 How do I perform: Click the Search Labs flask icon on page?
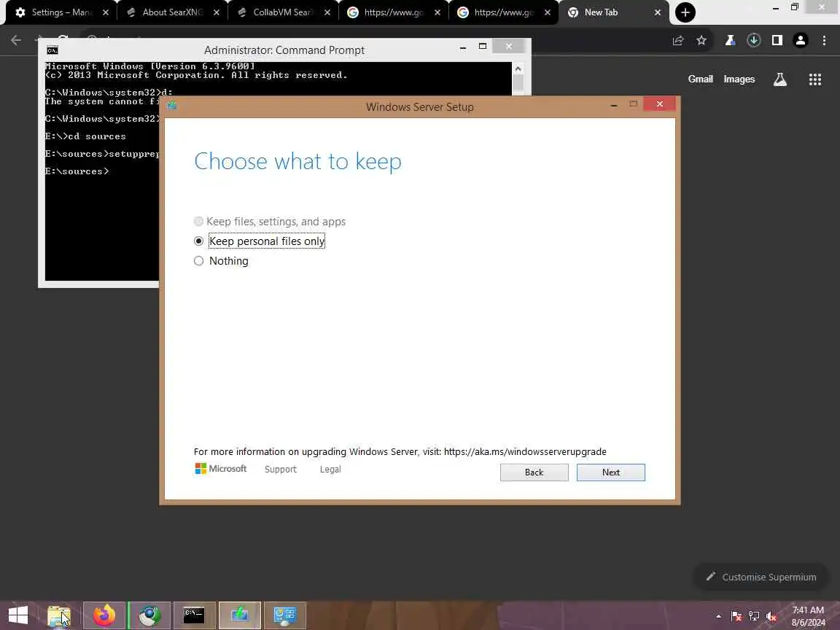point(780,79)
